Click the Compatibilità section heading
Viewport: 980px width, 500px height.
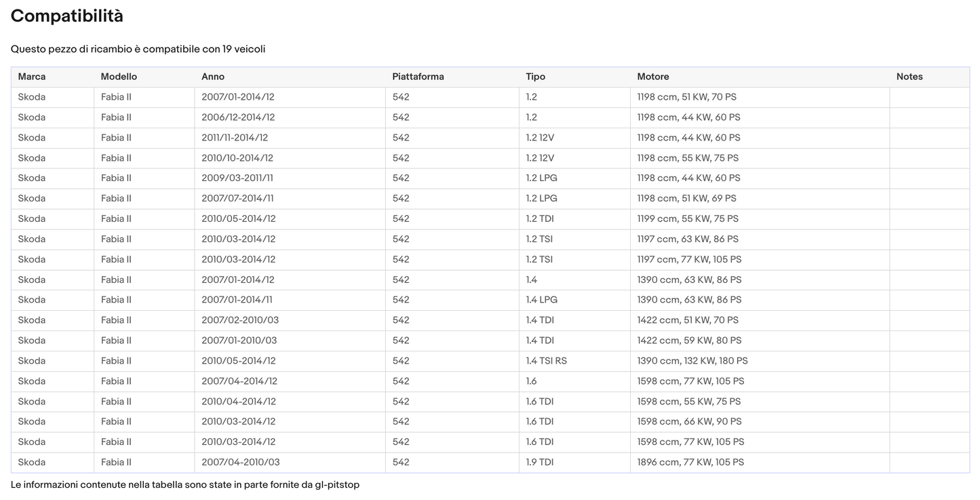pos(67,16)
